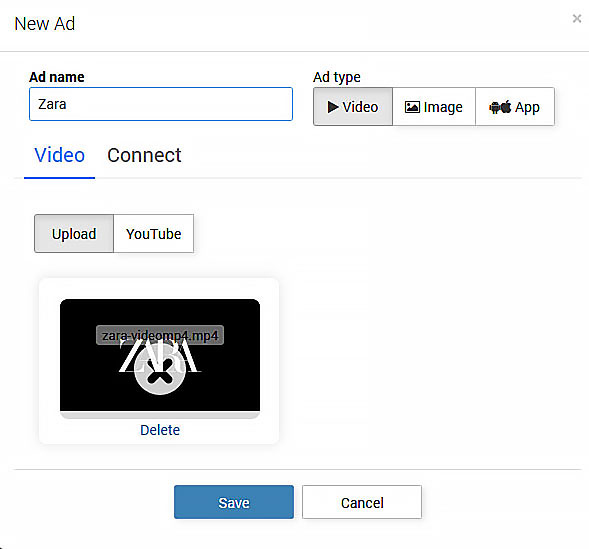Click the upload progress bar below thumbnail
Viewport: 589px width, 549px height.
(160, 415)
